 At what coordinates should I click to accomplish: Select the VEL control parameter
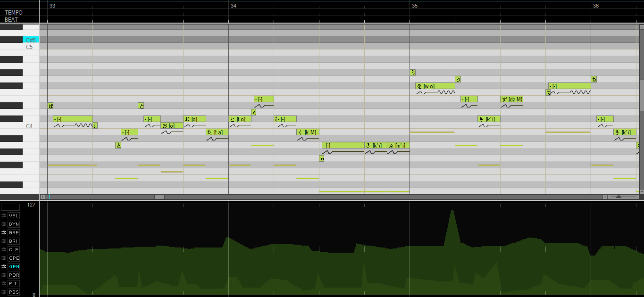[14, 215]
